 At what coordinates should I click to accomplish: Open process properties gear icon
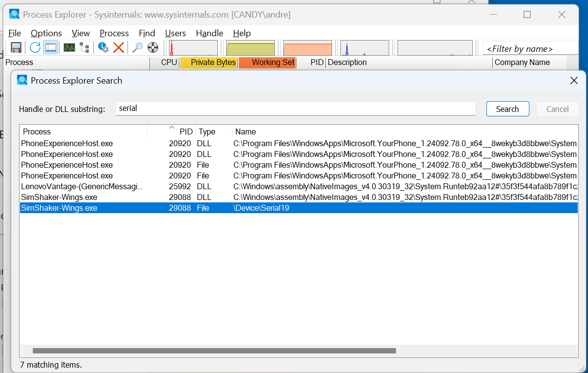[x=103, y=47]
